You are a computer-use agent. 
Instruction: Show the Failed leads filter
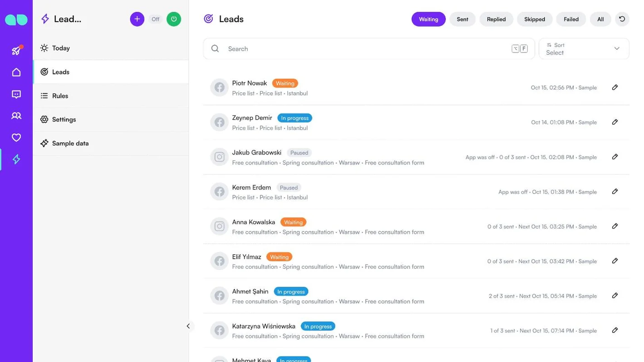pyautogui.click(x=571, y=19)
